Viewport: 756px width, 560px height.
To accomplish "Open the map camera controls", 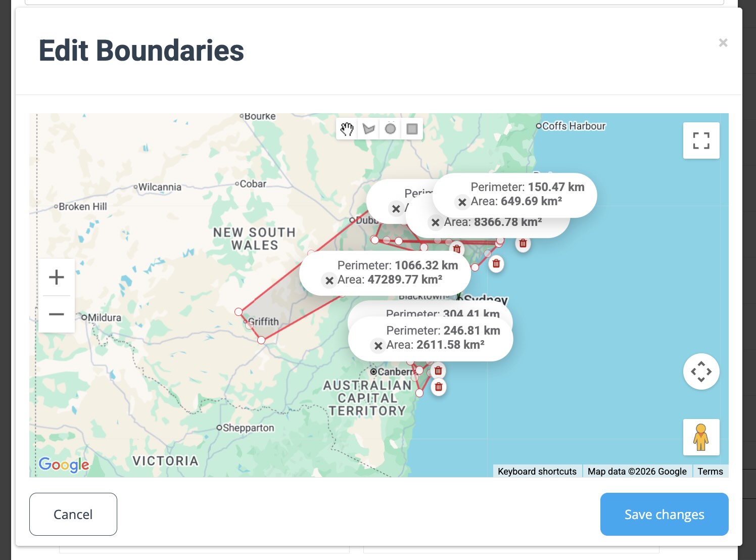I will pos(701,371).
